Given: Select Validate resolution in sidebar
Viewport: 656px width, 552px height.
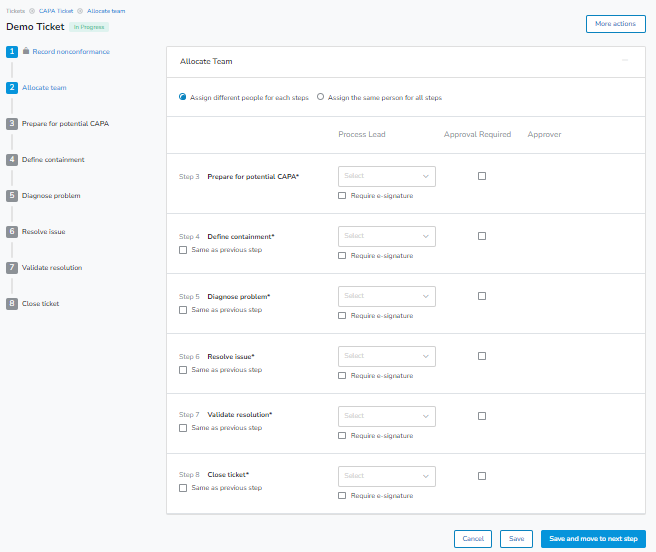Looking at the screenshot, I should point(52,267).
